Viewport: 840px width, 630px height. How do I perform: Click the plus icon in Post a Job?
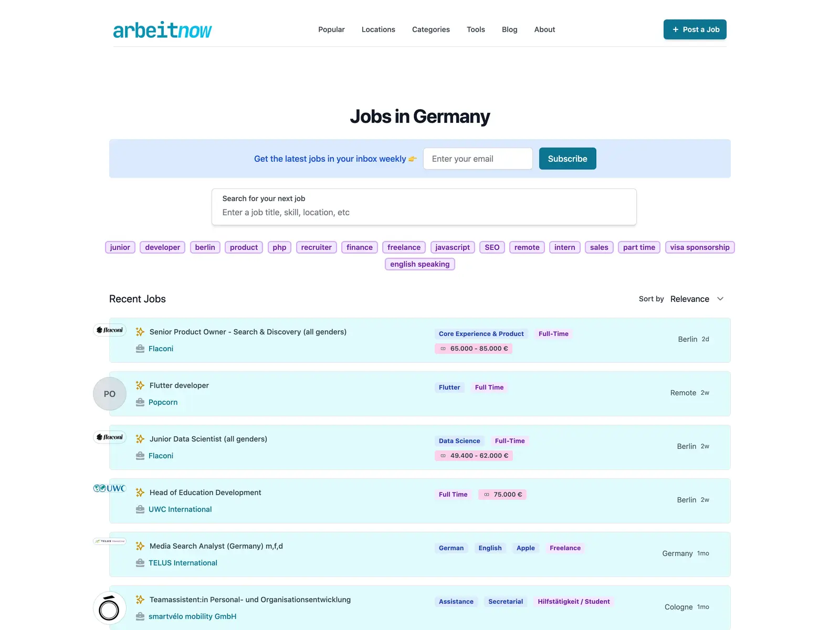676,29
